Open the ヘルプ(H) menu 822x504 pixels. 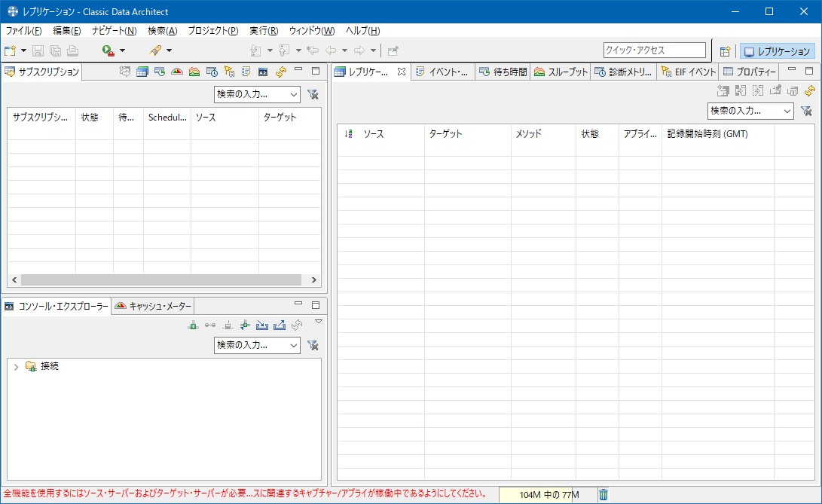[362, 30]
